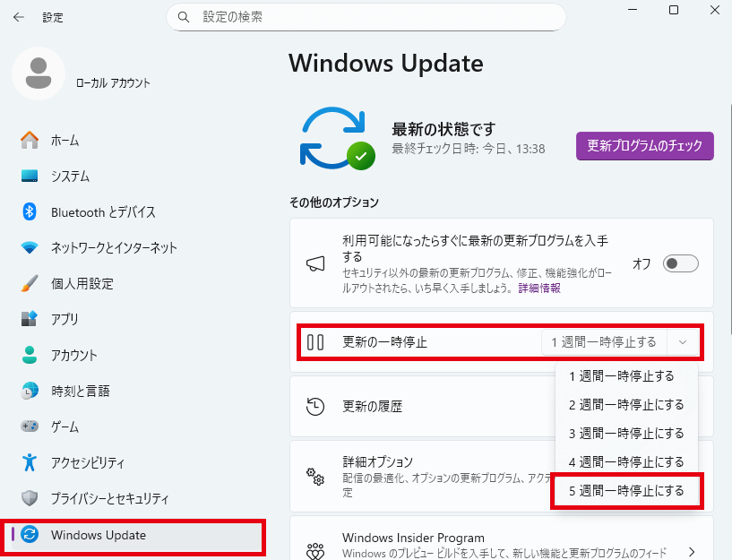The width and height of the screenshot is (732, 560).
Task: Open Home via the house icon
Action: point(30,141)
